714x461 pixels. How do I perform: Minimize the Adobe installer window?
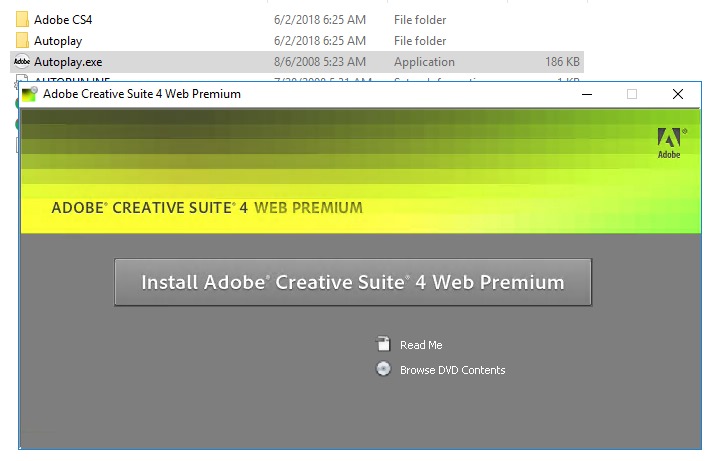pyautogui.click(x=587, y=94)
